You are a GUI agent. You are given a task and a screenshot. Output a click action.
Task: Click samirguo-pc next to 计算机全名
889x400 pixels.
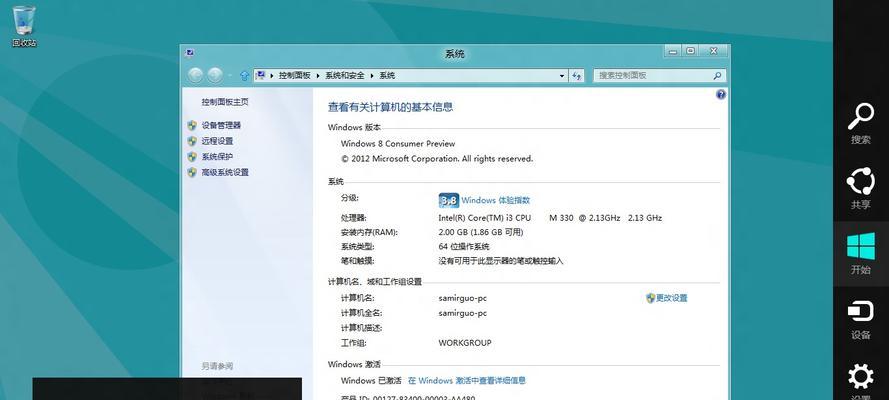pos(463,313)
